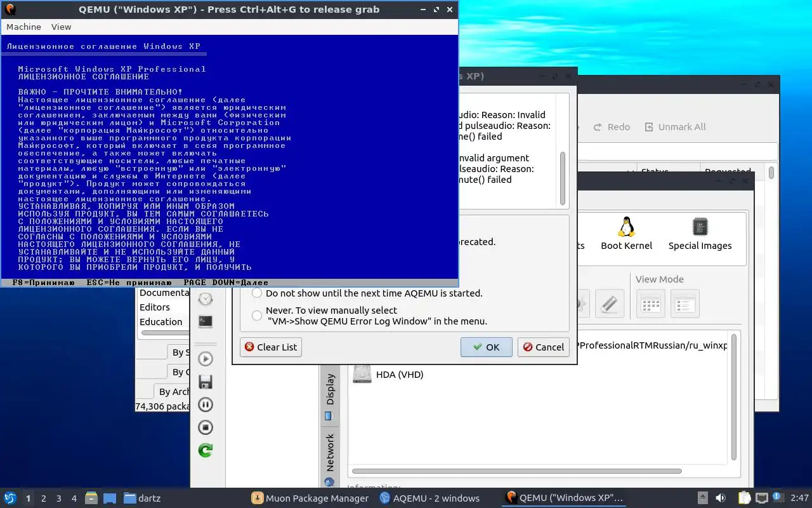Click the error log vertical scrollbar
The image size is (812, 508).
coord(562,178)
